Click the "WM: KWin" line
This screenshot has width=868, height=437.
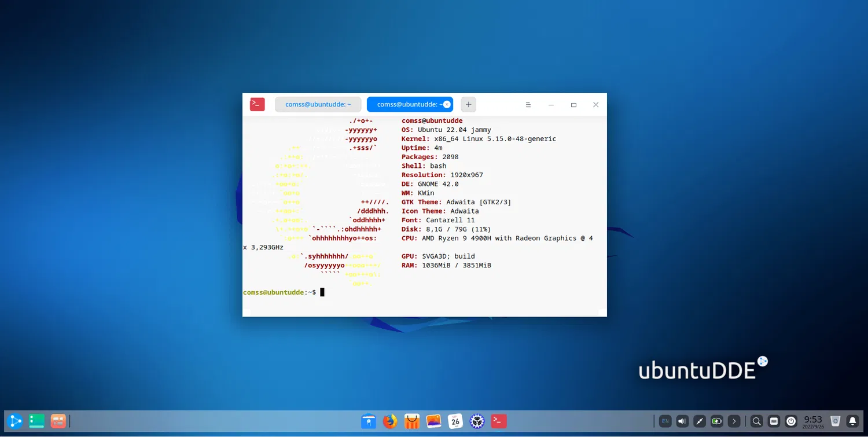(418, 193)
